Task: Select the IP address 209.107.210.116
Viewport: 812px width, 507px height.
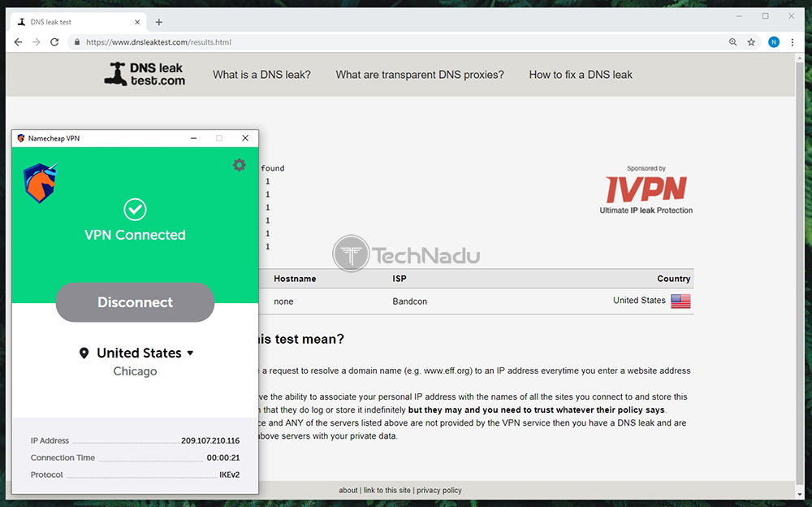Action: (210, 440)
